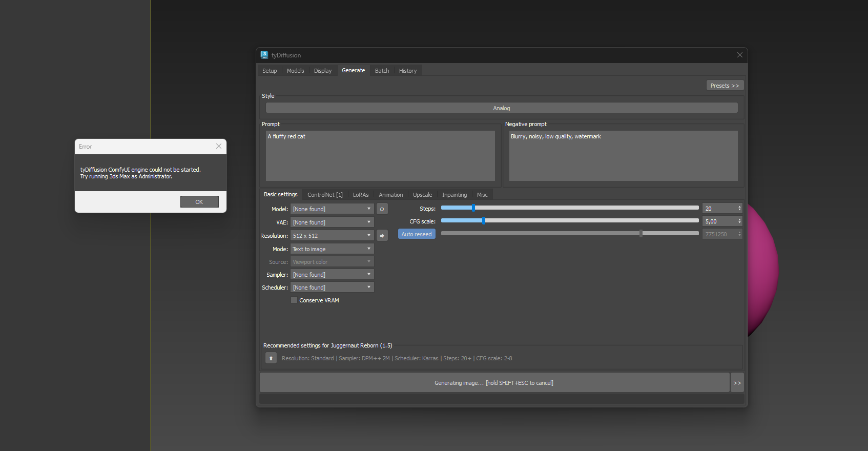Screen dimensions: 868x451
Task: Click the Steps value spinner arrows
Action: click(739, 209)
